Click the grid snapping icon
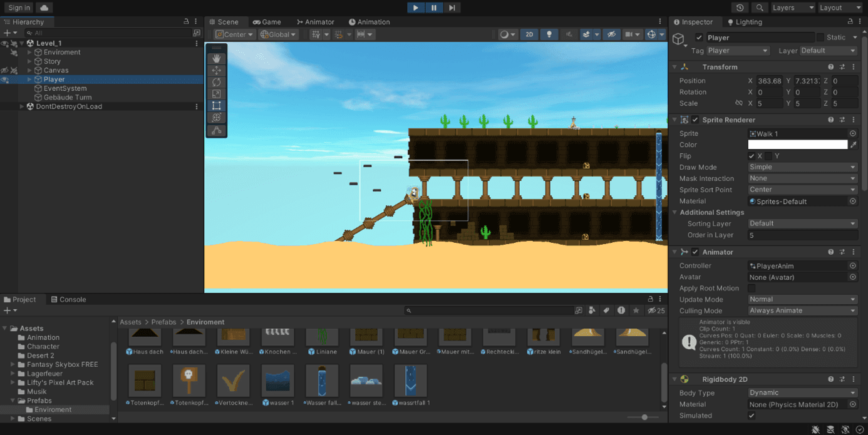Image resolution: width=868 pixels, height=435 pixels. (x=316, y=34)
